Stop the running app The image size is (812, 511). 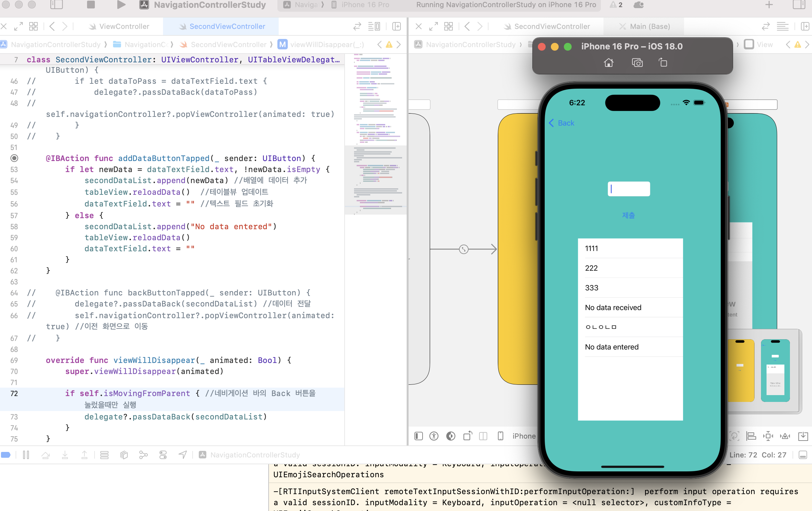(x=91, y=5)
